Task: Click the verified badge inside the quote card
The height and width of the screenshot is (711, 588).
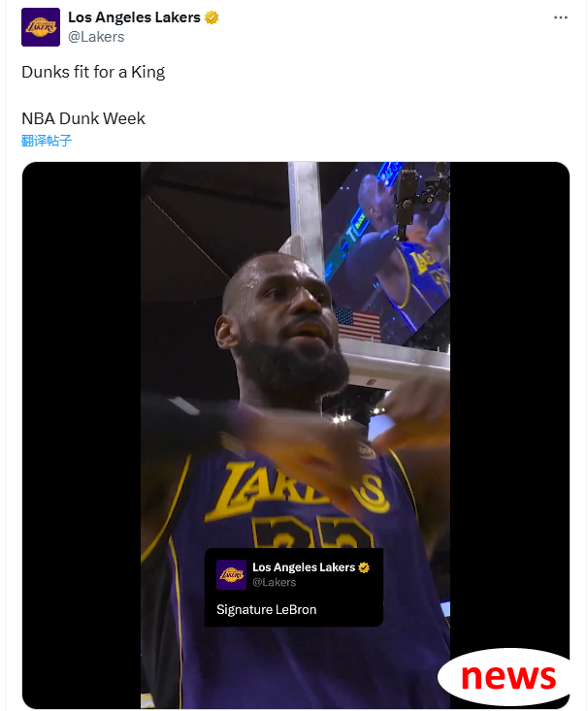Action: [364, 567]
